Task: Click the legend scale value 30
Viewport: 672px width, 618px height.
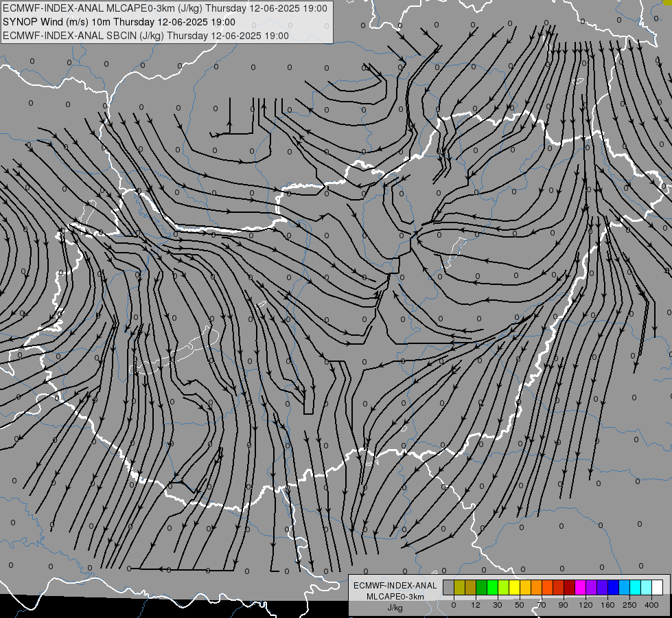Action: point(498,605)
